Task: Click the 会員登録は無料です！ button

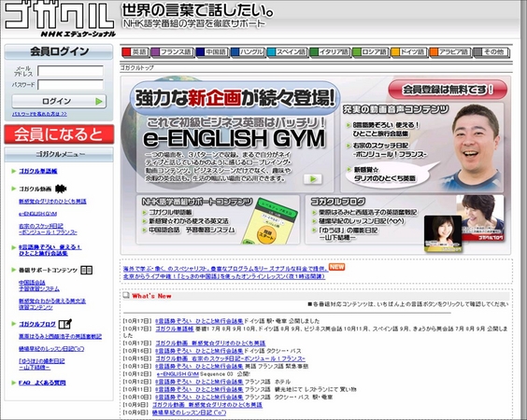Action: tap(448, 90)
